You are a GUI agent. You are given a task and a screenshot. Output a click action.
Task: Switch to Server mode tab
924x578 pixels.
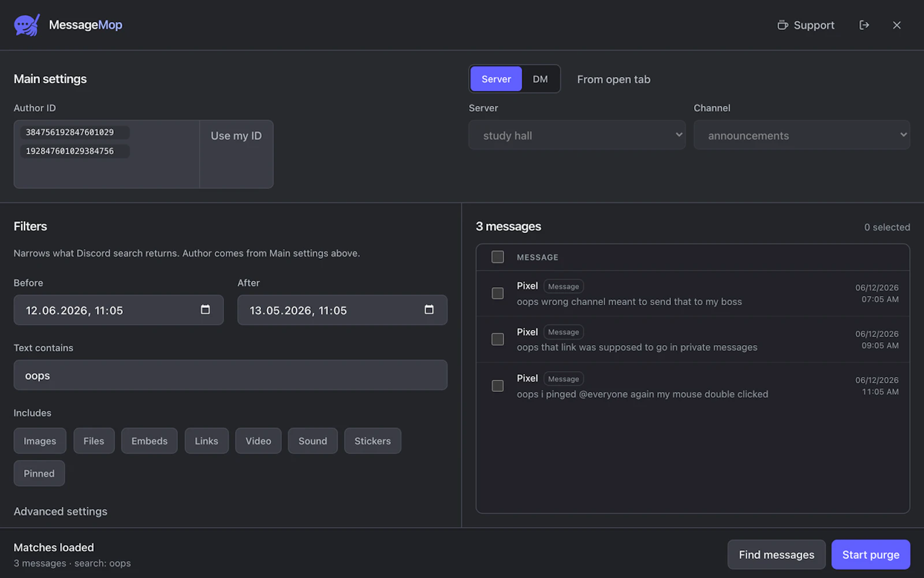496,79
